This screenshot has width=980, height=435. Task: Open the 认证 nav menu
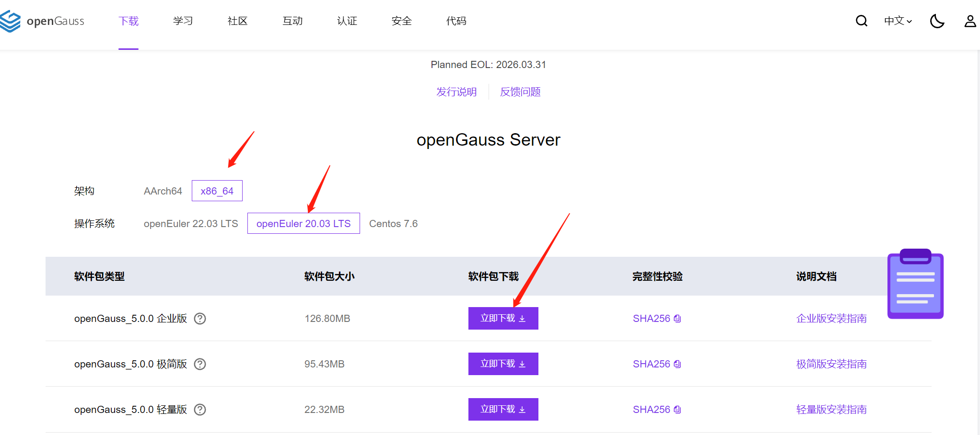tap(347, 21)
